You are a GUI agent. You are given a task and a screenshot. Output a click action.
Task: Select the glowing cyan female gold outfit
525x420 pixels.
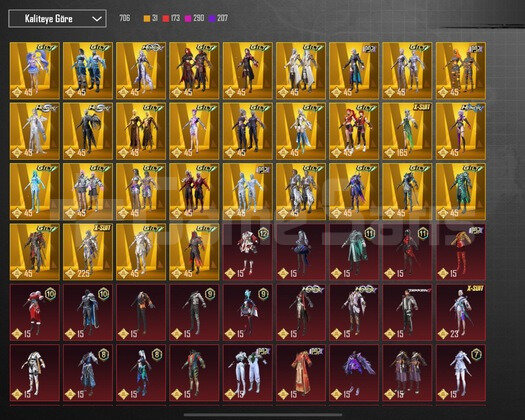click(x=34, y=192)
